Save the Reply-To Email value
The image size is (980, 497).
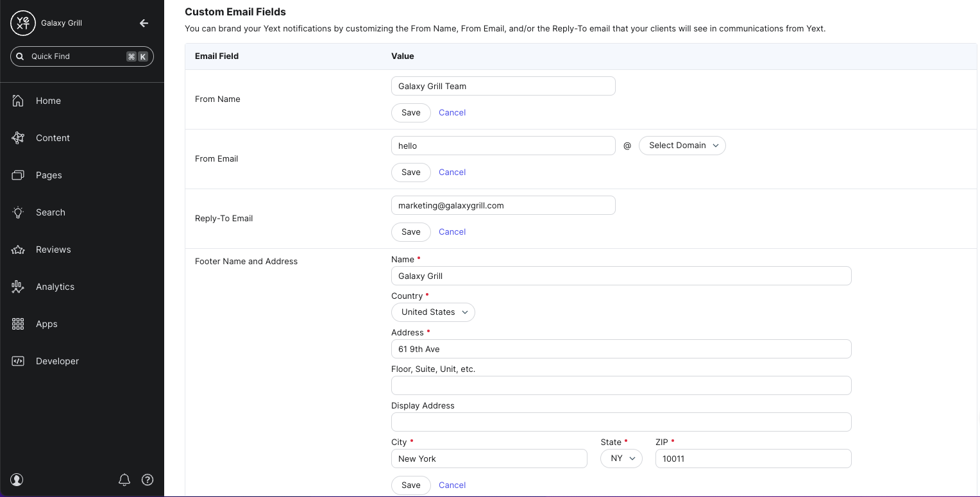(410, 232)
